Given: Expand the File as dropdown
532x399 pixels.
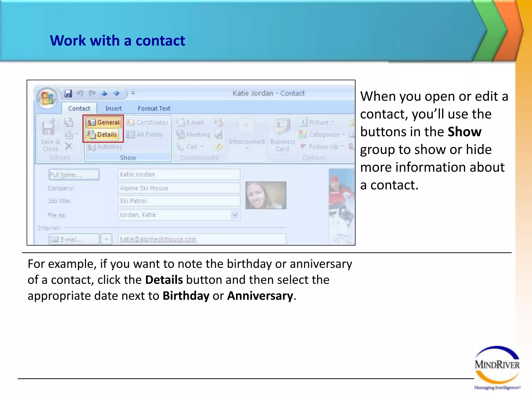Looking at the screenshot, I should click(x=235, y=215).
